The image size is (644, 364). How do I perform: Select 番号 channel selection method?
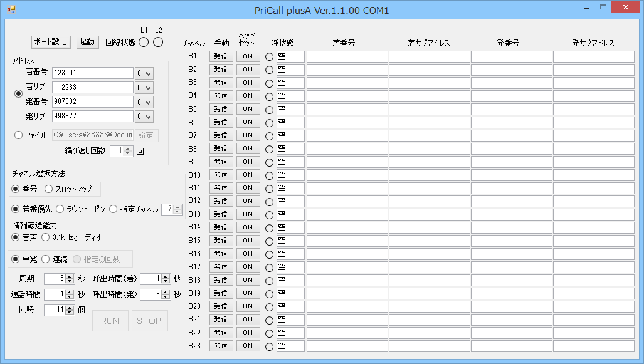(x=16, y=189)
